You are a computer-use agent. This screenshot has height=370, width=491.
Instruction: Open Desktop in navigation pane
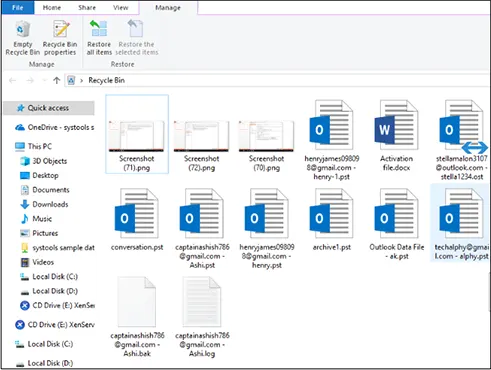point(39,175)
